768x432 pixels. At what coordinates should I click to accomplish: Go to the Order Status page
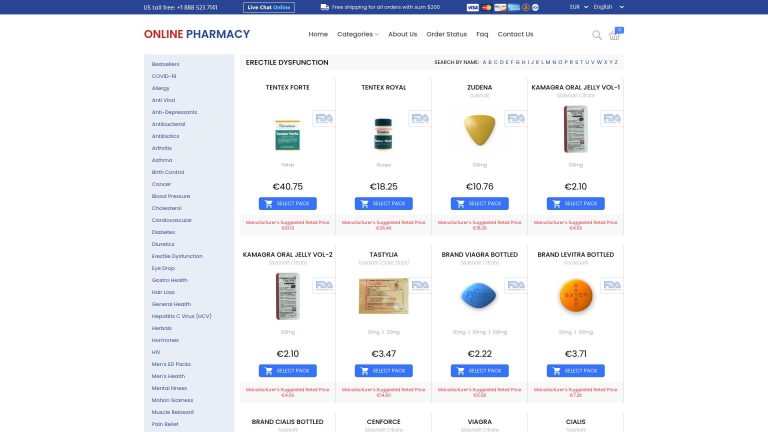click(446, 34)
